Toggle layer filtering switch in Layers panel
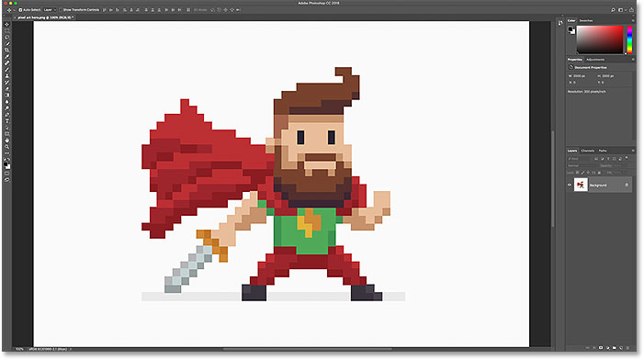Screen dimensions: 644x360 [627, 158]
